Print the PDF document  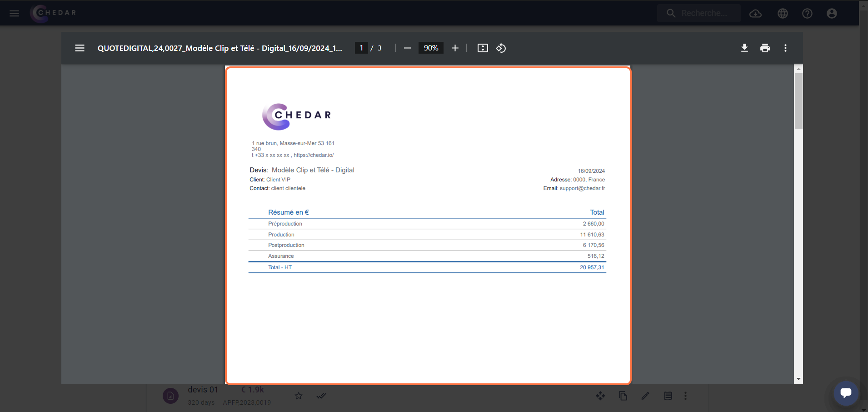click(x=765, y=48)
